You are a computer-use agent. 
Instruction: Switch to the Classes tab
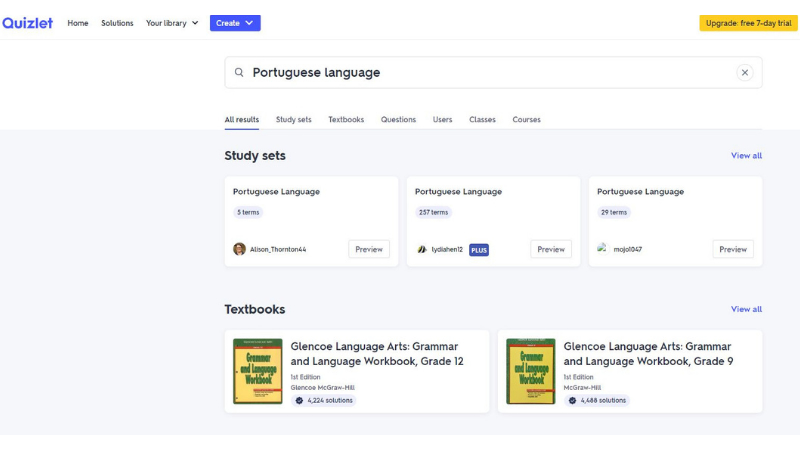coord(482,119)
